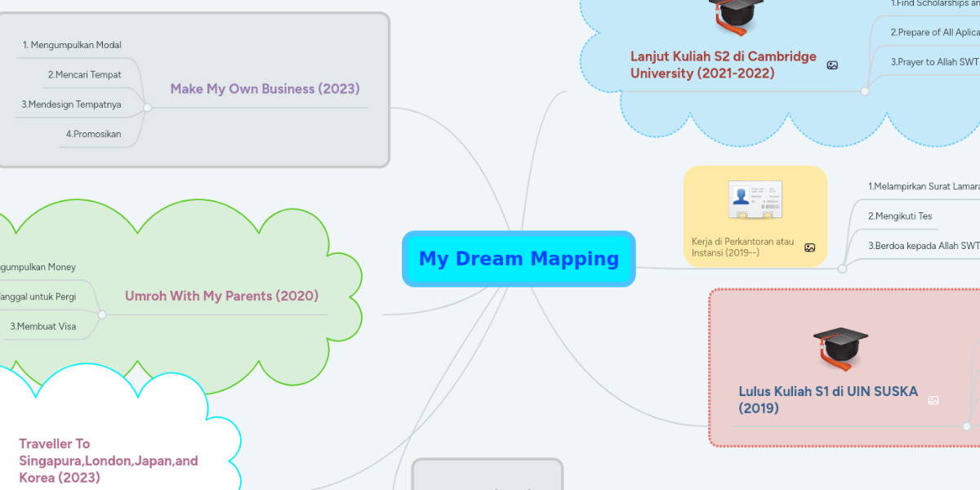Toggle the Lulus Kuliah S1 branch connector circle
The height and width of the screenshot is (490, 980).
(967, 426)
